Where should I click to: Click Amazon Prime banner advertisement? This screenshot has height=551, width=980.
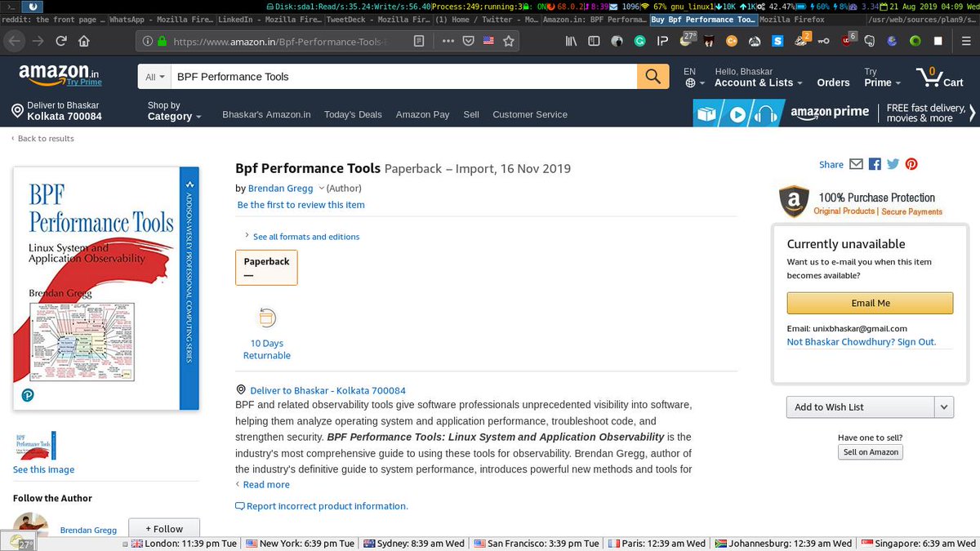coord(834,113)
